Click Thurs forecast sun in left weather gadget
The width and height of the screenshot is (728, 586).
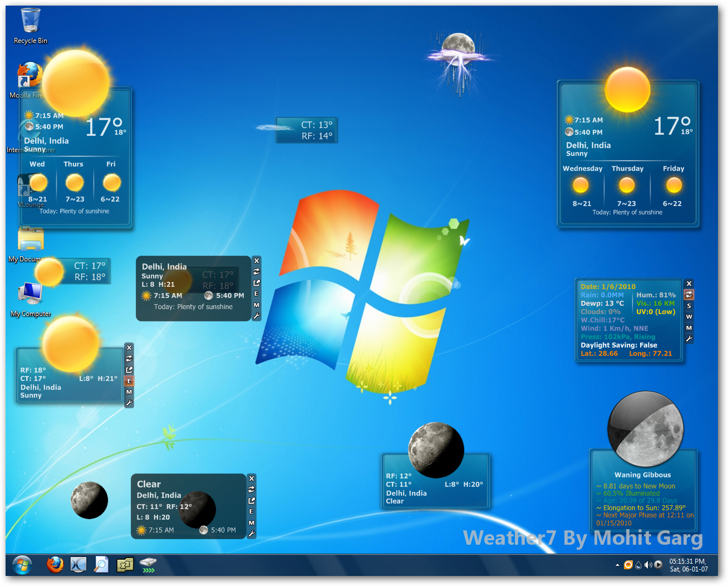(75, 183)
